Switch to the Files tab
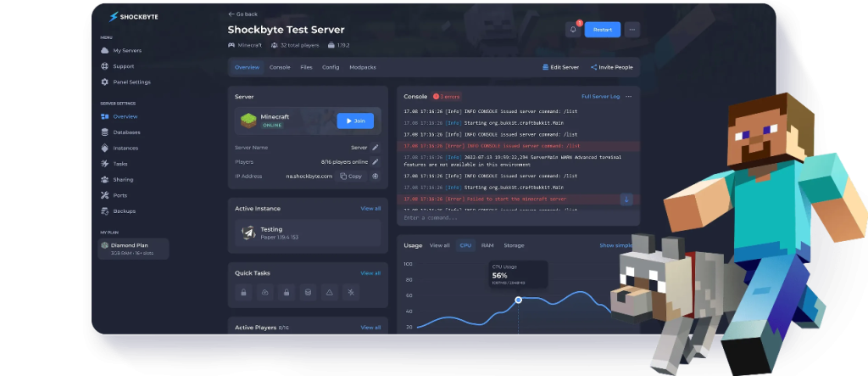868x376 pixels. tap(306, 67)
